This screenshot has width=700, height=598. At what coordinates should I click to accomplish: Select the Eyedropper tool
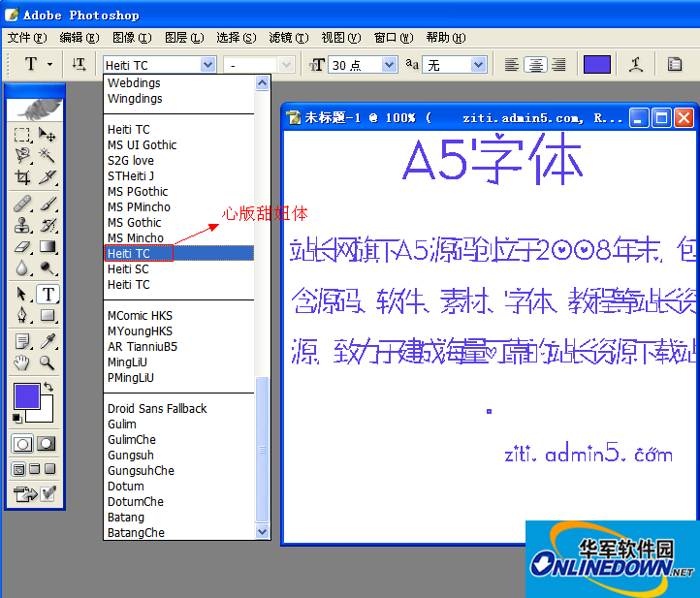(x=47, y=341)
